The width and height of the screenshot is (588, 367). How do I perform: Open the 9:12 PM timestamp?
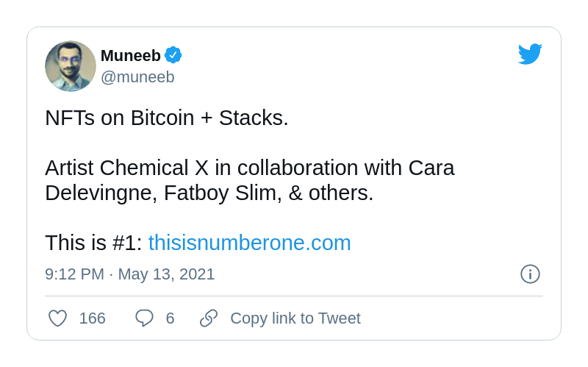75,274
